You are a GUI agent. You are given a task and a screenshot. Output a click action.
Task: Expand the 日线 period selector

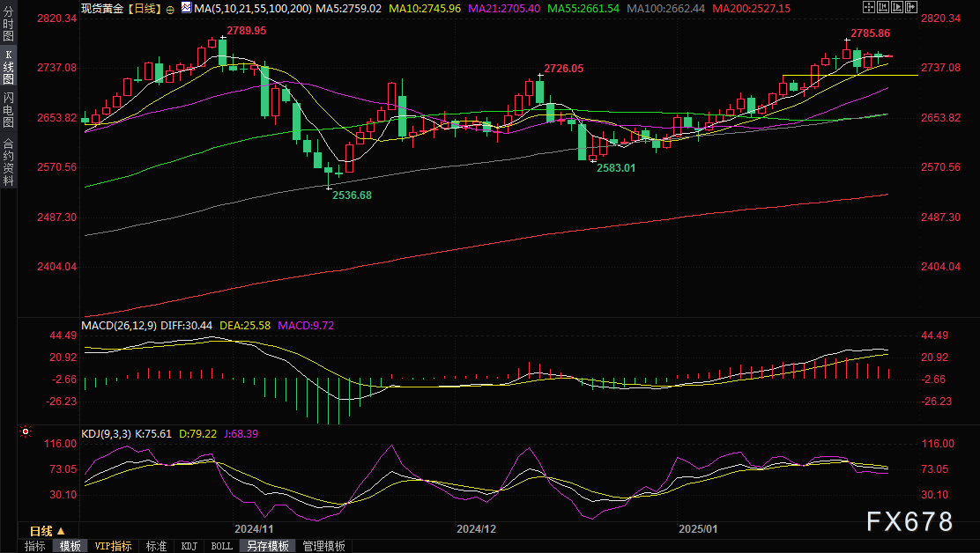(x=47, y=531)
